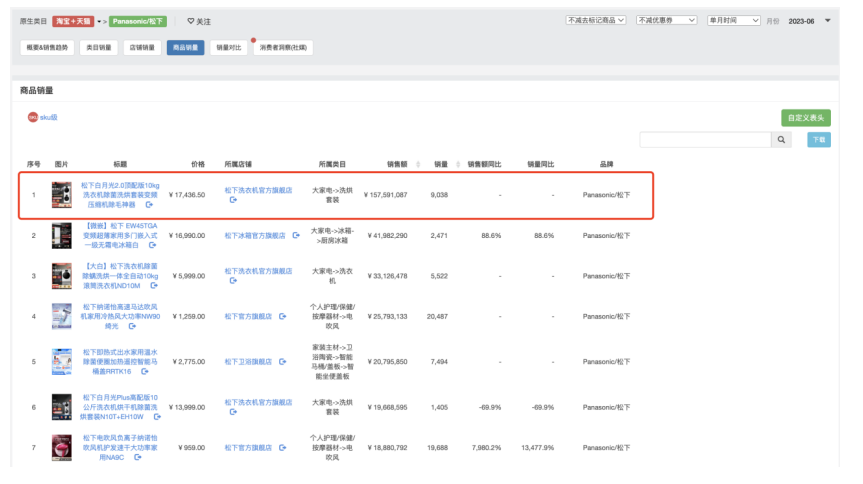Switch to 店铺销量 tab

tap(142, 47)
